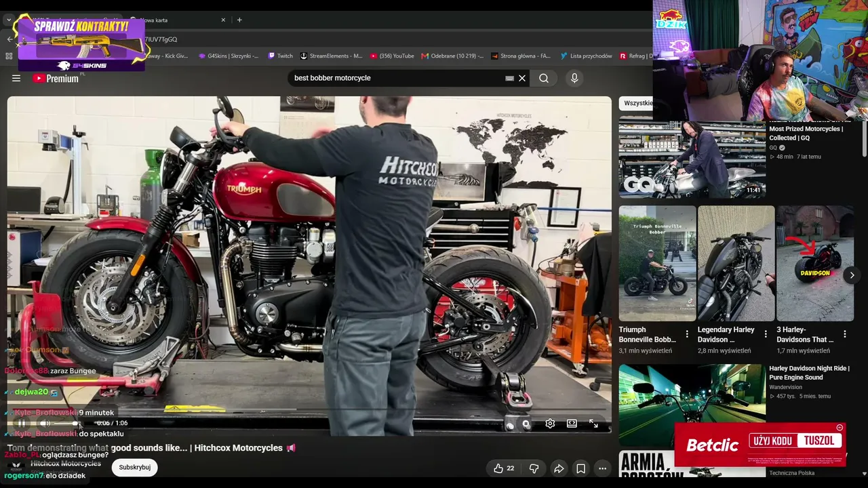Go to YouTube Premium home logo
Image resolution: width=868 pixels, height=488 pixels.
[x=56, y=78]
